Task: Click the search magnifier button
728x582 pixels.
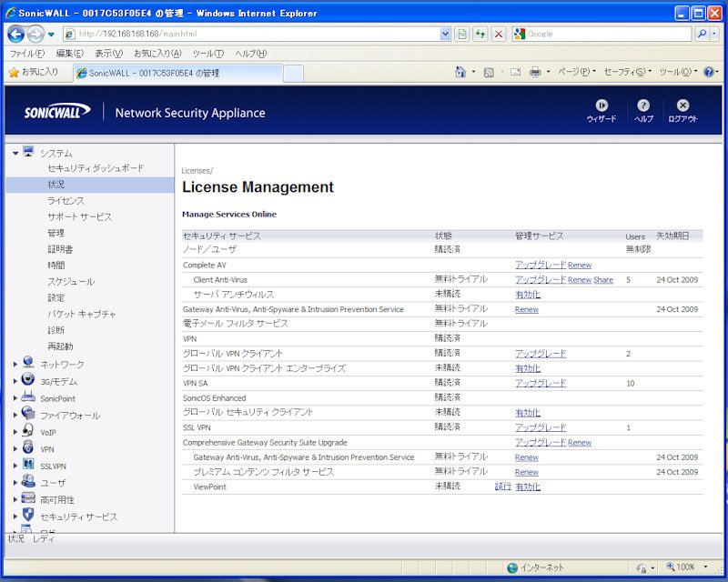Action: pos(702,34)
